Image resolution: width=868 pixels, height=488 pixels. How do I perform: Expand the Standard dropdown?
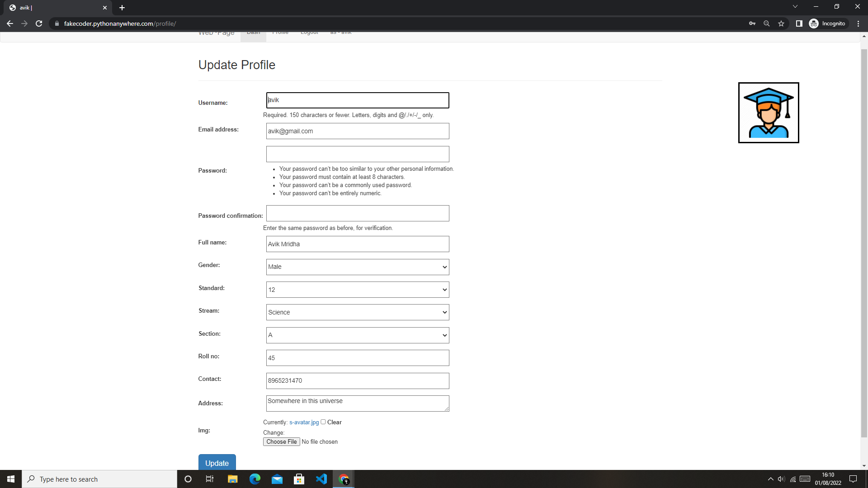[x=357, y=290]
